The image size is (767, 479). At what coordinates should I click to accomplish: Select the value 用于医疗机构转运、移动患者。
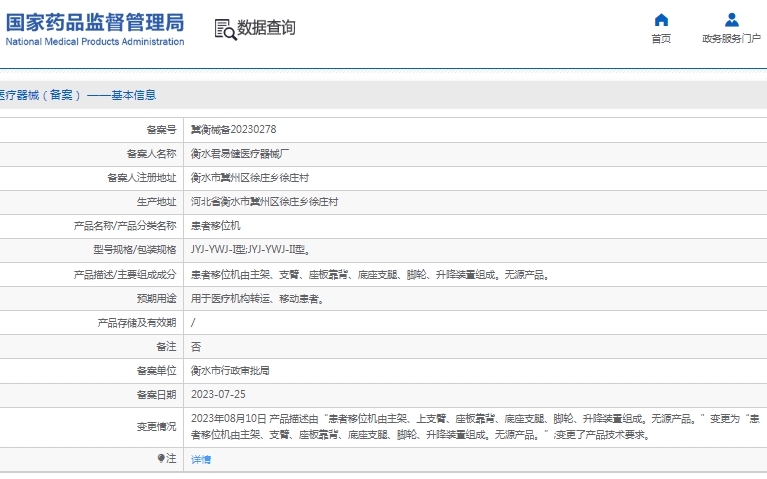click(x=258, y=299)
